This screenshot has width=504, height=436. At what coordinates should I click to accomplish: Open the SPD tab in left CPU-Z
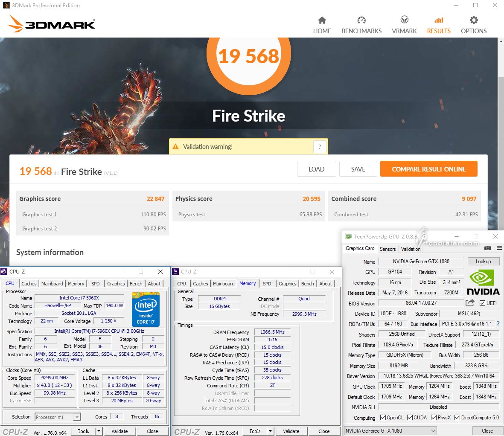96,284
